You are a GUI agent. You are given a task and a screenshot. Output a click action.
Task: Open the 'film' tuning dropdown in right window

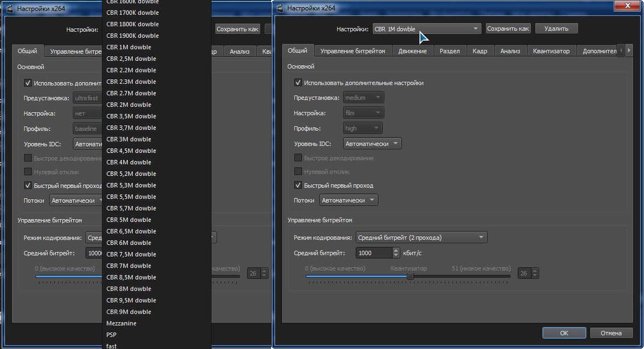(363, 113)
